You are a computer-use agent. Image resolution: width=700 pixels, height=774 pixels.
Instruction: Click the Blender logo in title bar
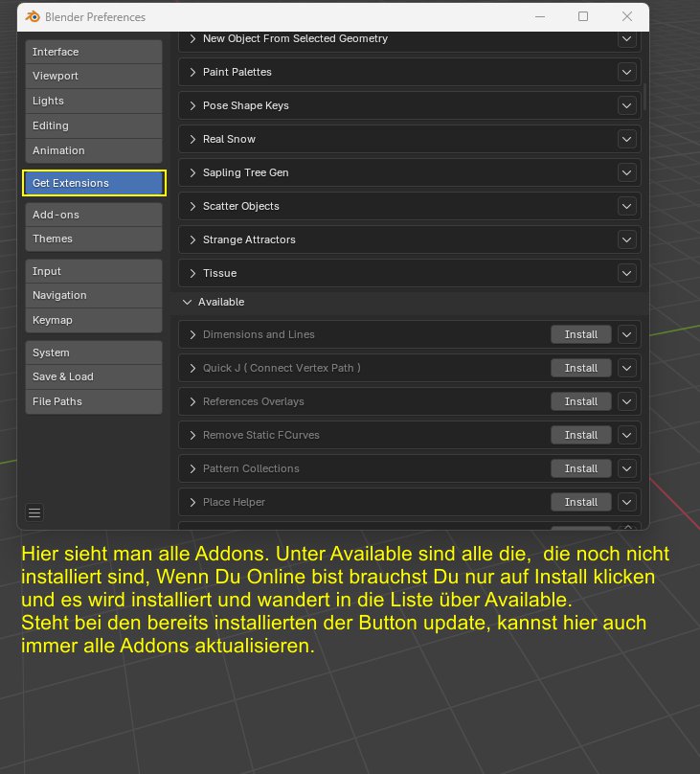[x=34, y=16]
